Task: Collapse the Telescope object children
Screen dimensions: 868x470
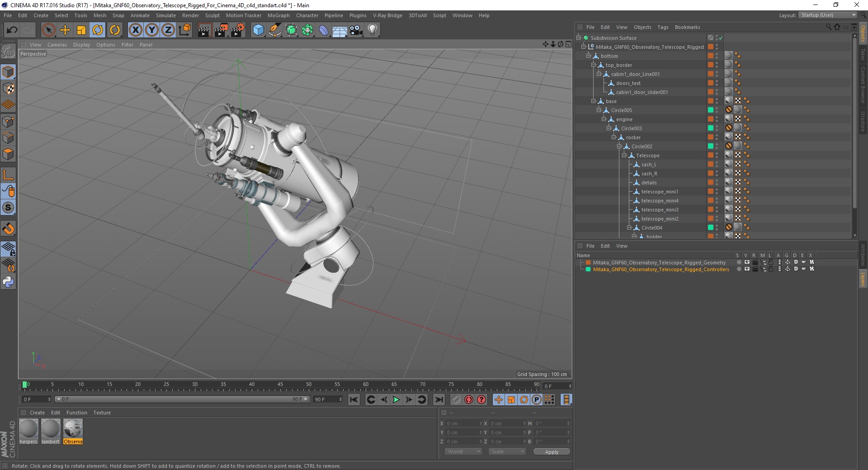Action: (x=624, y=155)
